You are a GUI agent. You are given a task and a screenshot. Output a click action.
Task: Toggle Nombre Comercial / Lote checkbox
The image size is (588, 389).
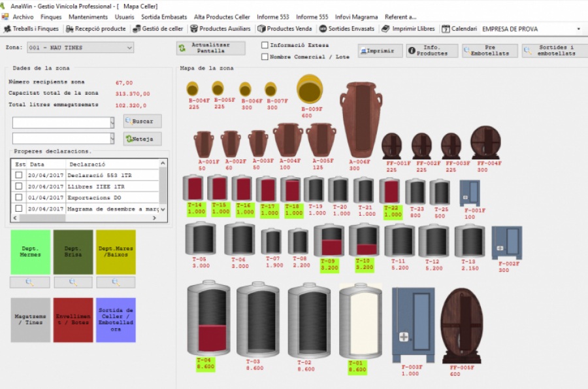(265, 57)
